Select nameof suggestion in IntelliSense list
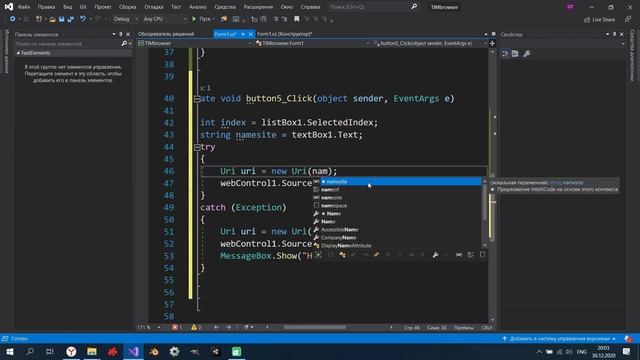The width and height of the screenshot is (640, 360). (397, 190)
